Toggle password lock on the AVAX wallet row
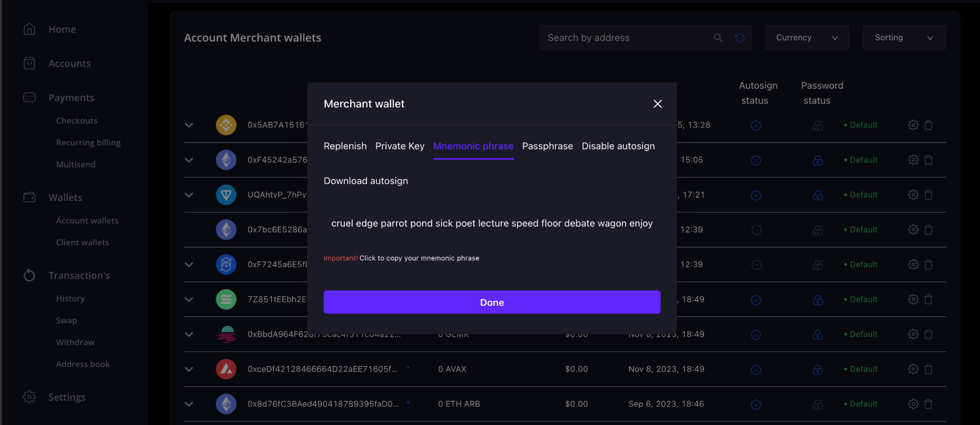 pyautogui.click(x=817, y=370)
